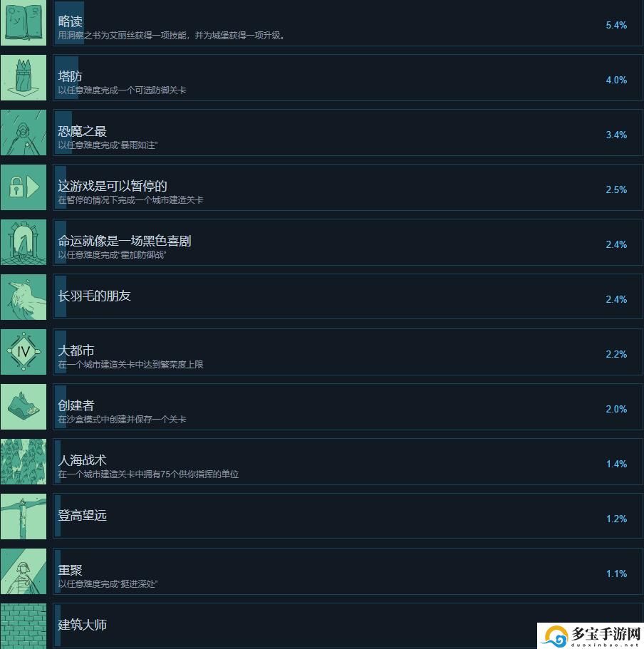Click the 5.4% percentage for 略读

pyautogui.click(x=616, y=25)
